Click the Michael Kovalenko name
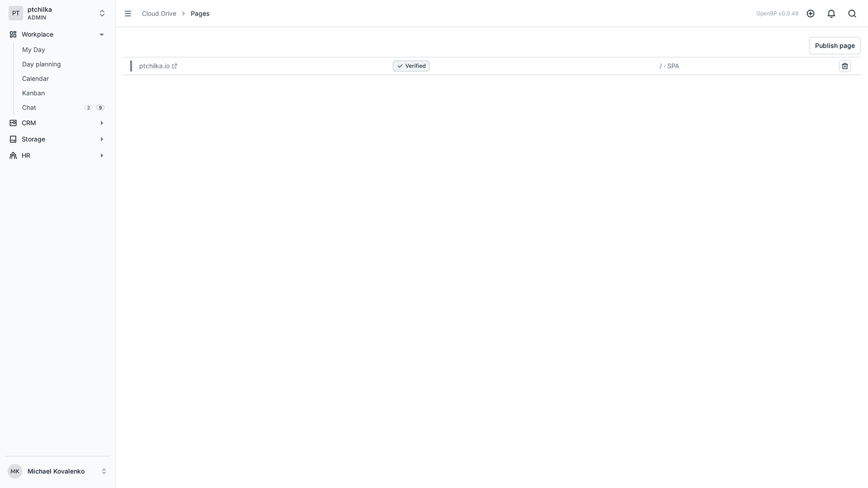This screenshot has width=868, height=488. pos(56,471)
